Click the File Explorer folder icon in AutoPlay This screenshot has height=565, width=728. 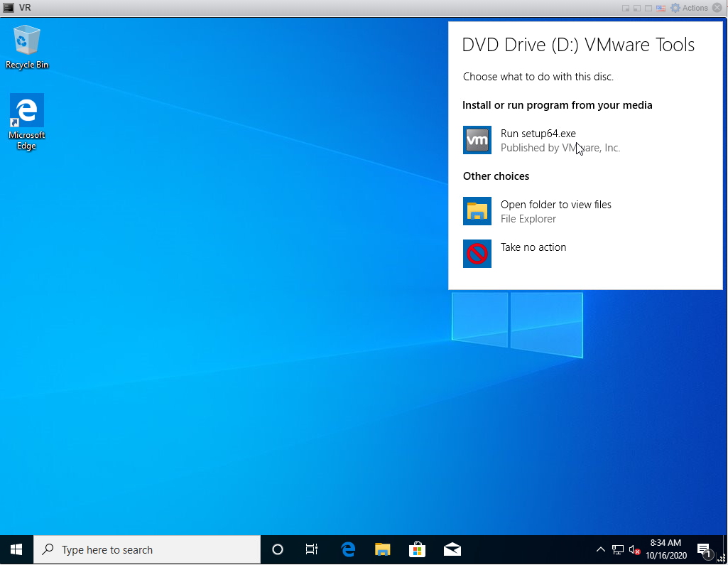click(477, 211)
